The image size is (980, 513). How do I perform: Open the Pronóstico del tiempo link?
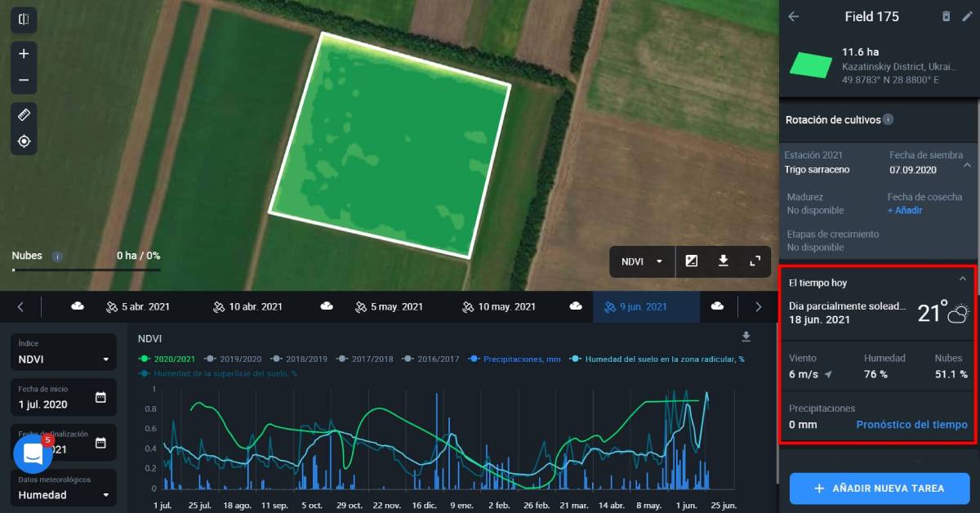pyautogui.click(x=911, y=425)
